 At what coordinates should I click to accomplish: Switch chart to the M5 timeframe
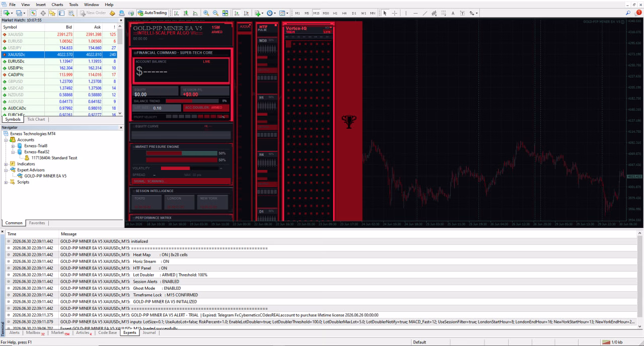pyautogui.click(x=307, y=13)
